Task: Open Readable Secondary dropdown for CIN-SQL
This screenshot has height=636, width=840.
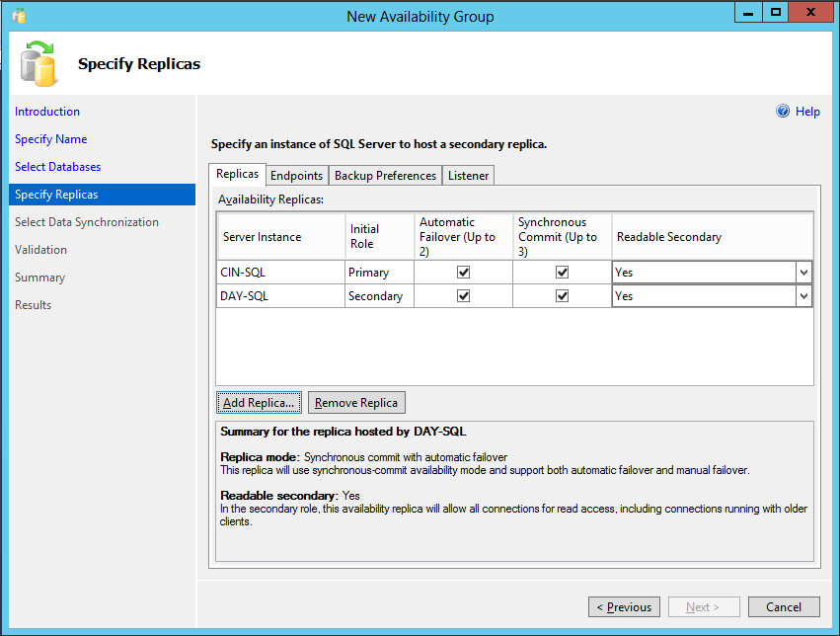Action: click(803, 273)
